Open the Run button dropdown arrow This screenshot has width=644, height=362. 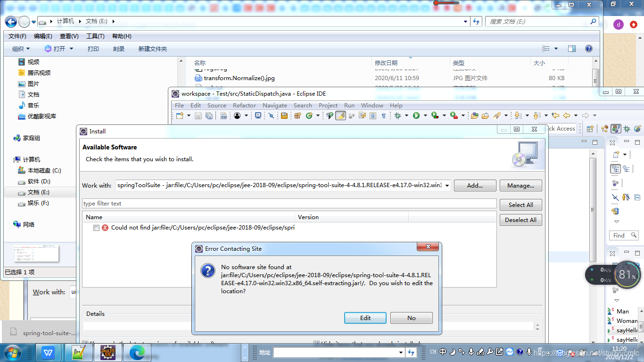(425, 115)
